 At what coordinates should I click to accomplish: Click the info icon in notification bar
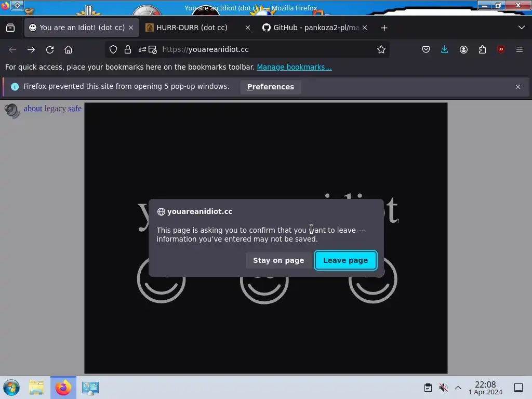pos(15,87)
